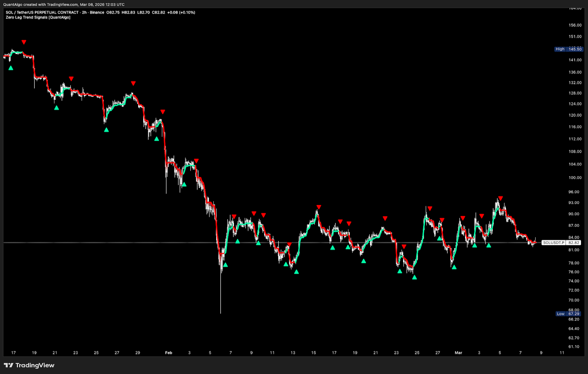
Task: Click the 29 label on the date axis
Action: click(x=138, y=353)
